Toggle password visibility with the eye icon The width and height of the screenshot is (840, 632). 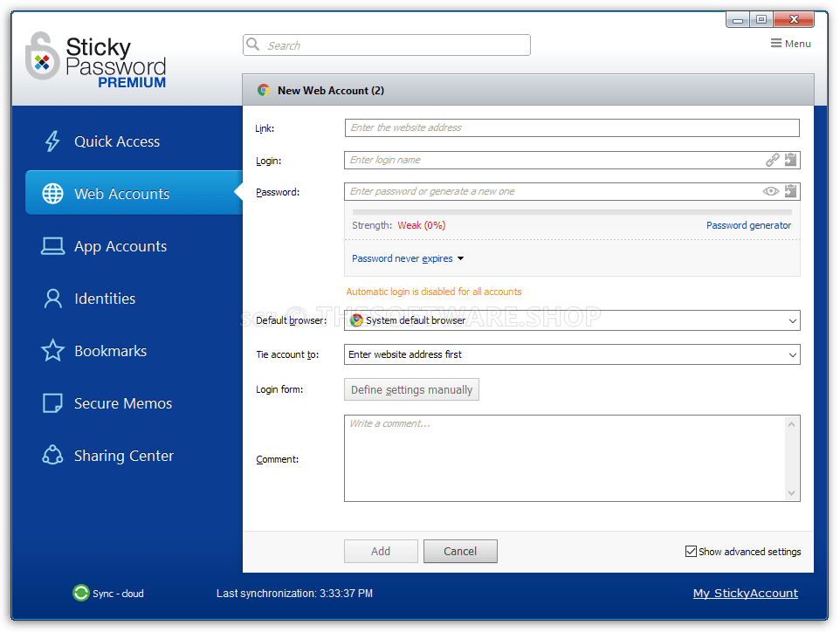tap(771, 191)
